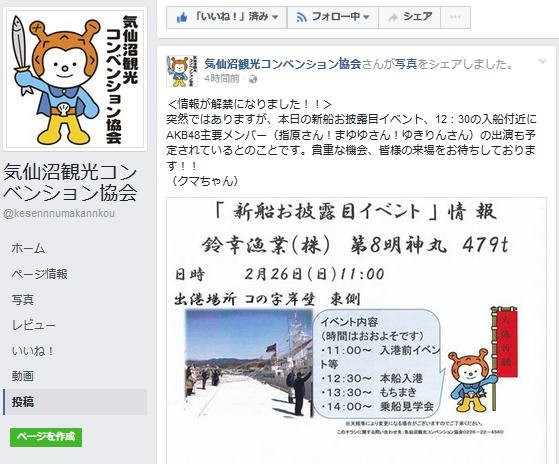Click the thumbs-up icon on the Like button
Image resolution: width=559 pixels, height=464 pixels.
[x=182, y=17]
